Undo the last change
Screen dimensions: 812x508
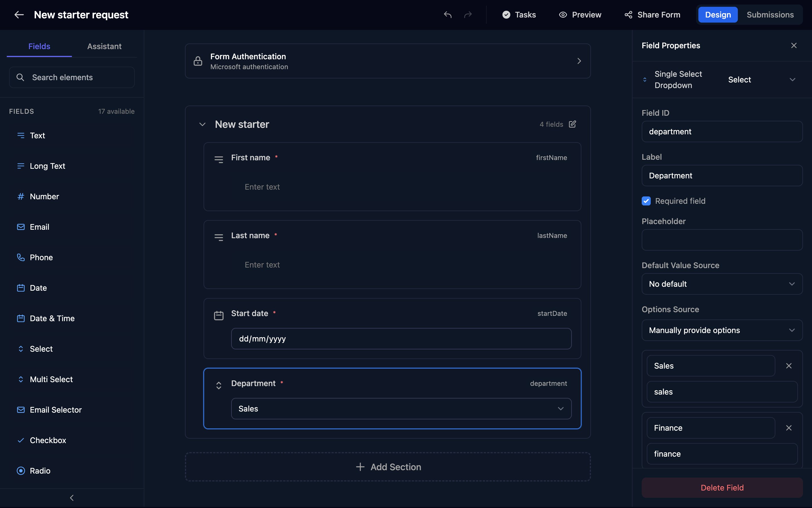(448, 15)
